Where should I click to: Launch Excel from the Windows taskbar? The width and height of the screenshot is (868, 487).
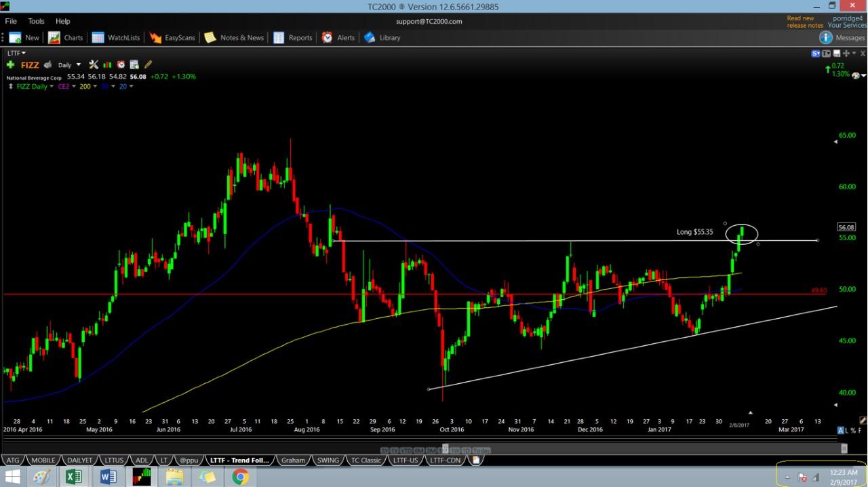click(x=73, y=477)
